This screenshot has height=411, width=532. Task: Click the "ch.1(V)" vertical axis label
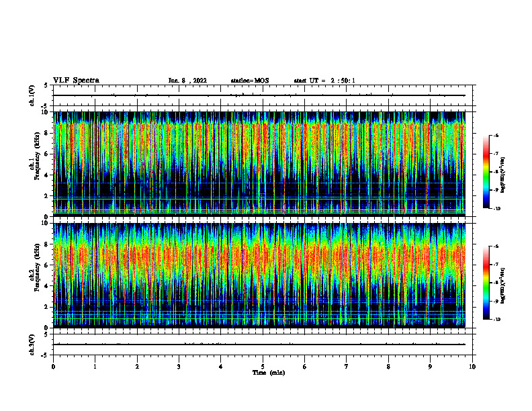click(x=32, y=95)
